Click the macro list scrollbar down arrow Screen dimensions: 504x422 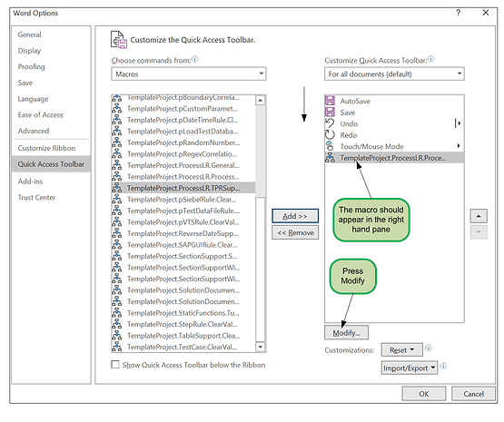pyautogui.click(x=260, y=347)
